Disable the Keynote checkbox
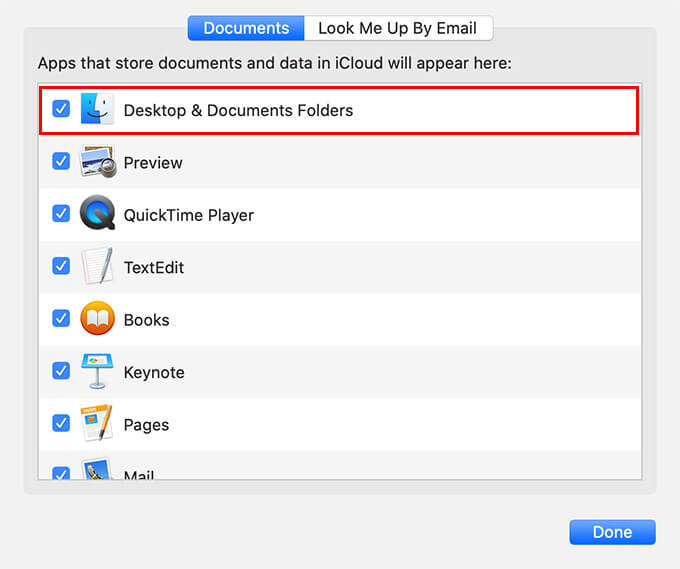The height and width of the screenshot is (569, 680). [x=61, y=371]
